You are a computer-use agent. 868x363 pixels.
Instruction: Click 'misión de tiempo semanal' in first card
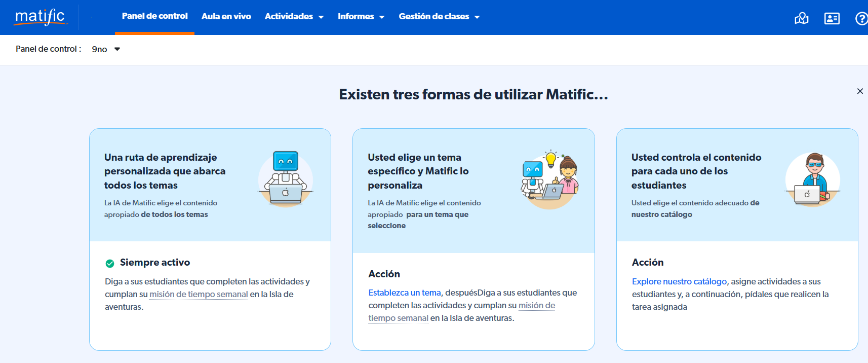[199, 294]
